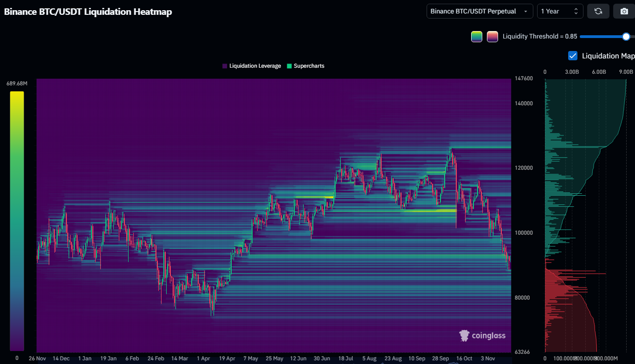Viewport: 635px width, 364px height.
Task: Click the 100000 price axis label
Action: point(524,233)
